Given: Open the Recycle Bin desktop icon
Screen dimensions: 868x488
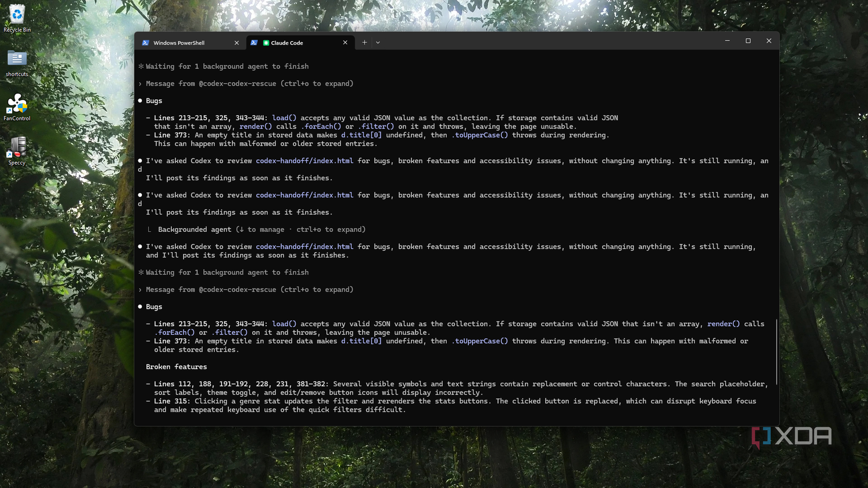Looking at the screenshot, I should click(17, 19).
